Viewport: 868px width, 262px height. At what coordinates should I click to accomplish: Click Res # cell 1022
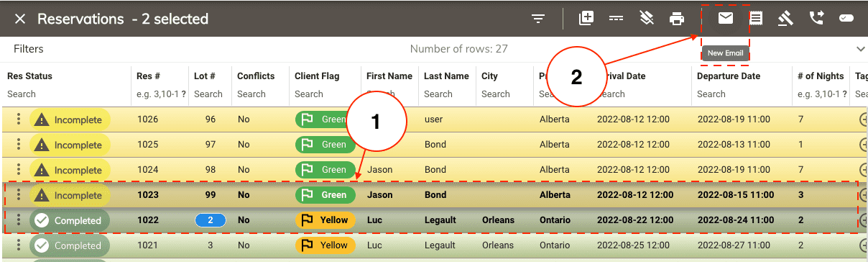pyautogui.click(x=147, y=220)
